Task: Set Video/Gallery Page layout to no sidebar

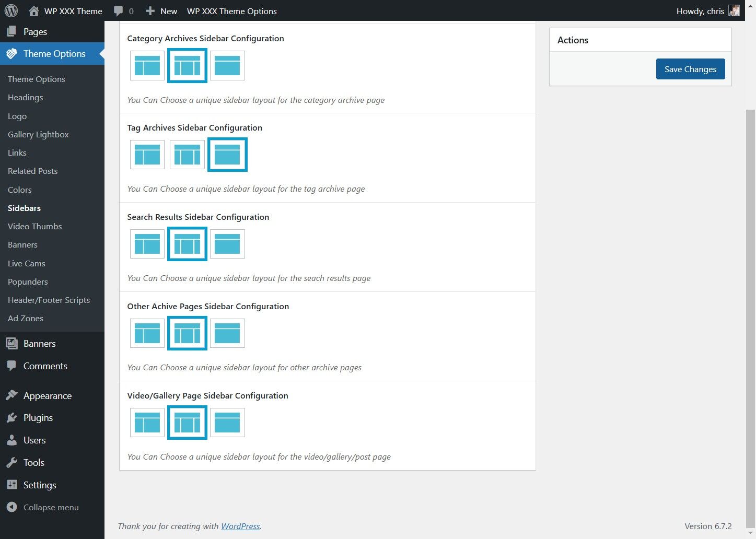Action: point(227,423)
